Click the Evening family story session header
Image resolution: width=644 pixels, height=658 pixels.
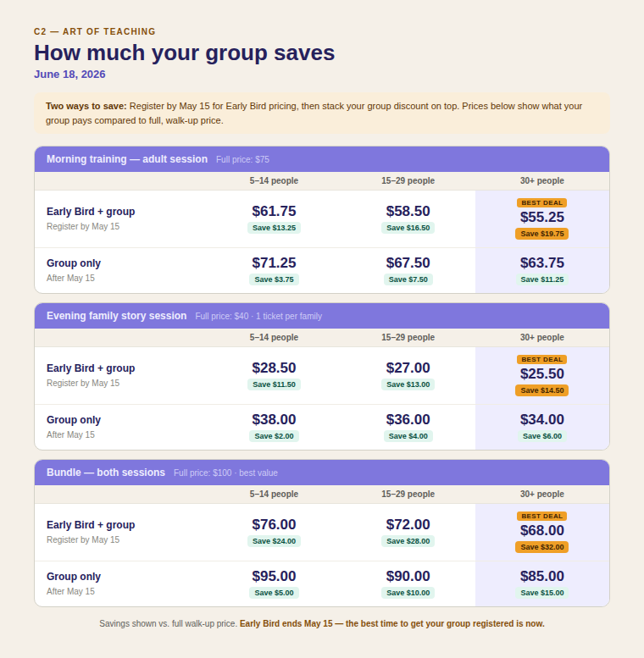pyautogui.click(x=117, y=316)
